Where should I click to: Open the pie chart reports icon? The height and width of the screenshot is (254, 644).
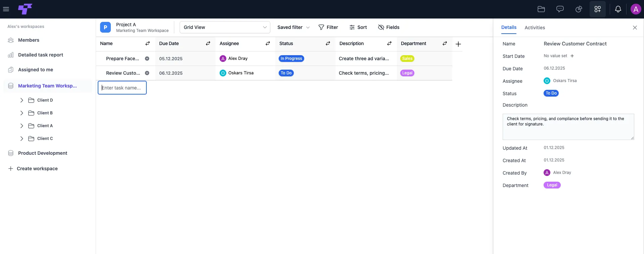coord(579,9)
